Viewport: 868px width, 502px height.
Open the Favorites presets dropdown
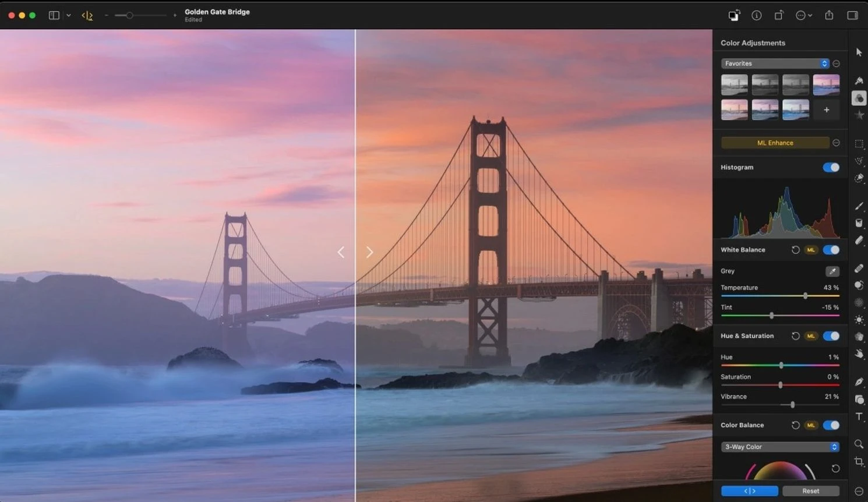coord(775,63)
